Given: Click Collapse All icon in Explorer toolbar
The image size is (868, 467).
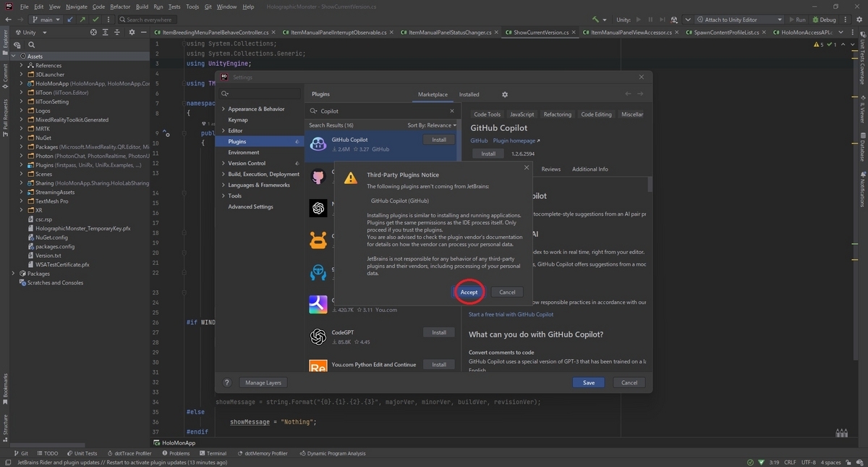Looking at the screenshot, I should (x=119, y=33).
